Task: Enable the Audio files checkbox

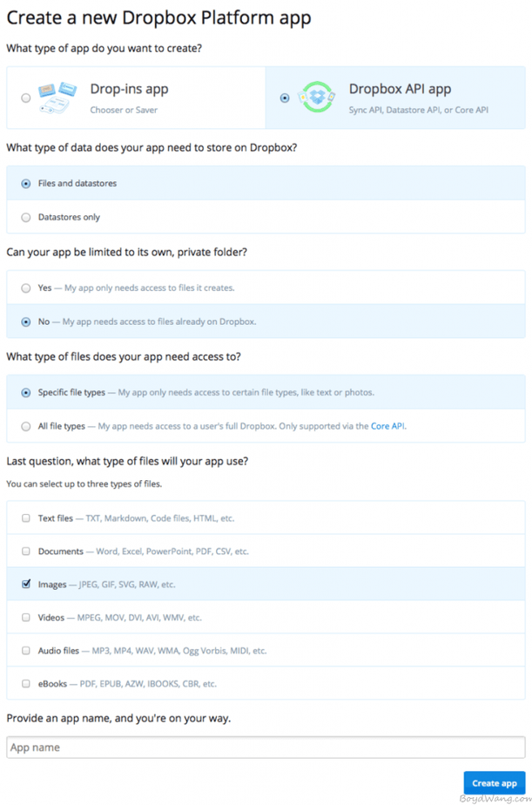Action: pyautogui.click(x=26, y=651)
